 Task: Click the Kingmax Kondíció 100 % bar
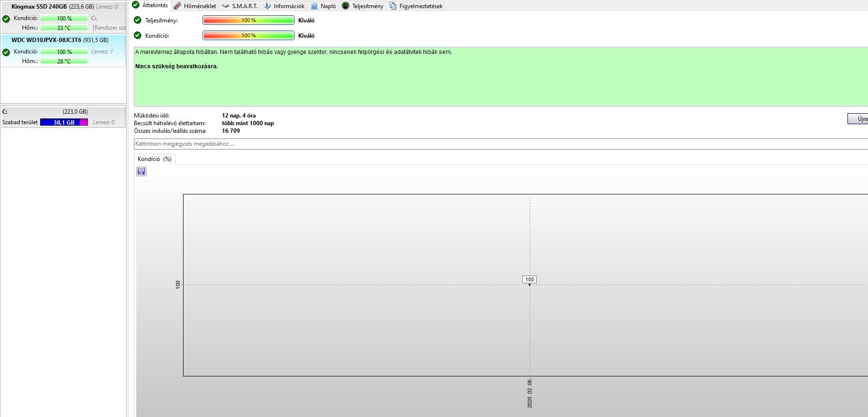click(64, 18)
